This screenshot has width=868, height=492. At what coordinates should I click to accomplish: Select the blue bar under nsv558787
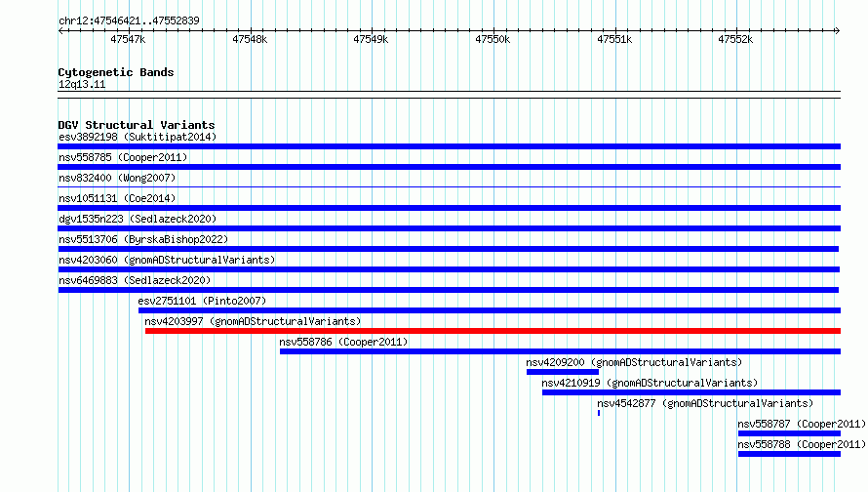click(789, 433)
